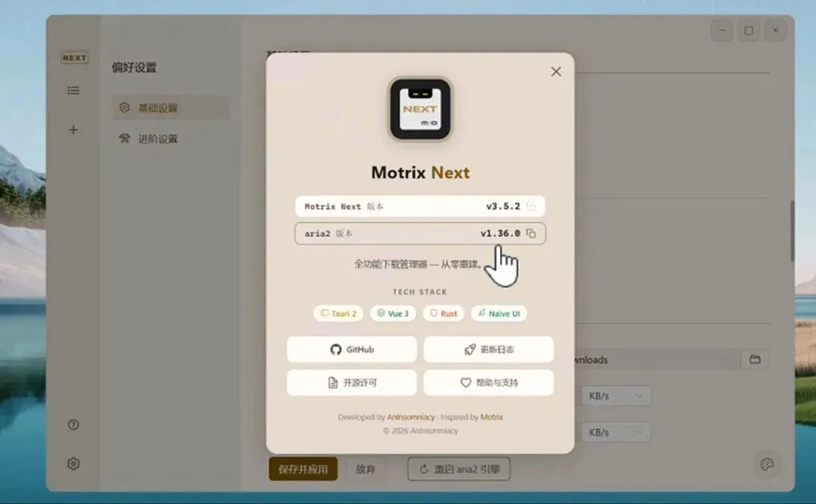Add a new download task
Image resolution: width=816 pixels, height=504 pixels.
coord(73,130)
